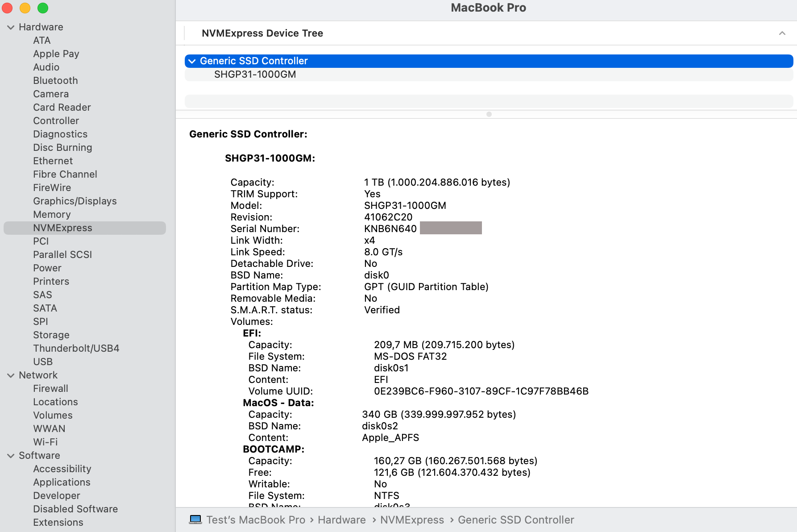Screen dimensions: 797x532
Task: Open Applications under Software
Action: point(62,482)
